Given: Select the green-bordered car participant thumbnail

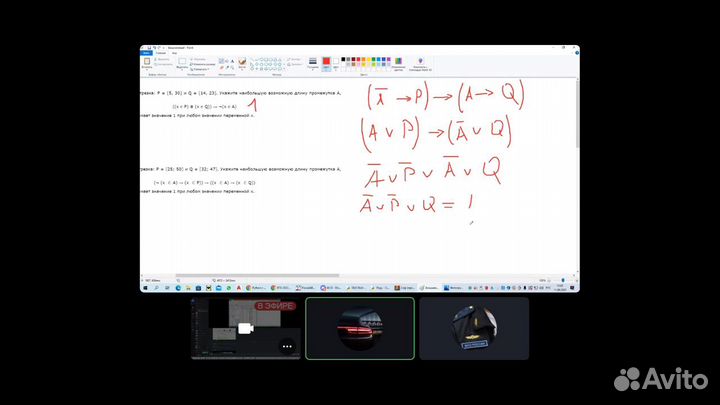Looking at the screenshot, I should [x=360, y=329].
